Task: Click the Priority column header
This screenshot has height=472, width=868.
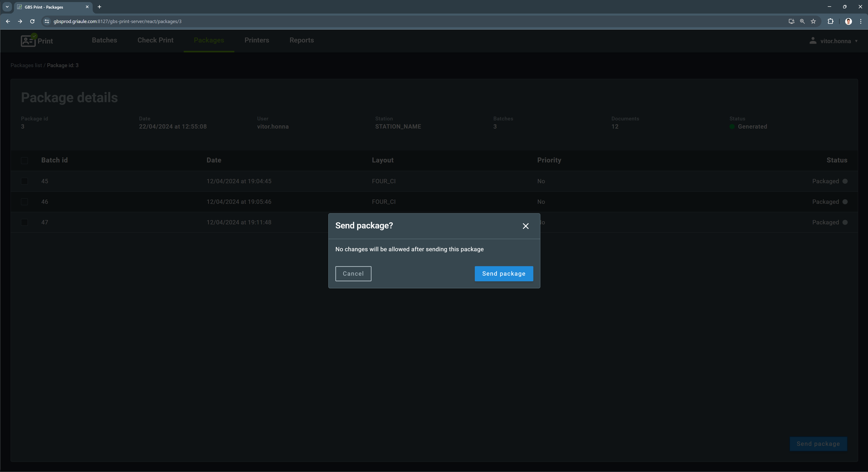Action: pos(549,160)
